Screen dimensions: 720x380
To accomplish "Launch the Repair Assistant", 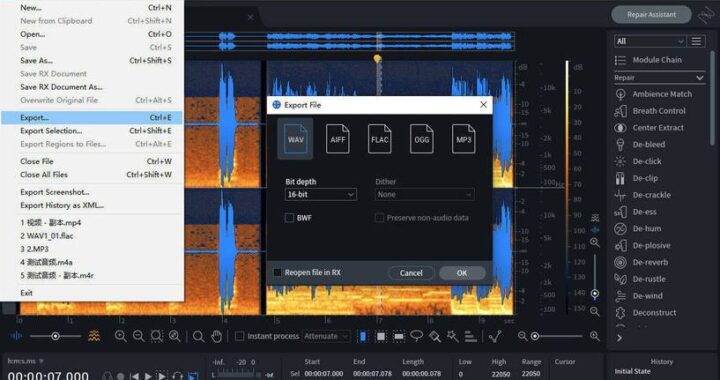I will pos(651,15).
